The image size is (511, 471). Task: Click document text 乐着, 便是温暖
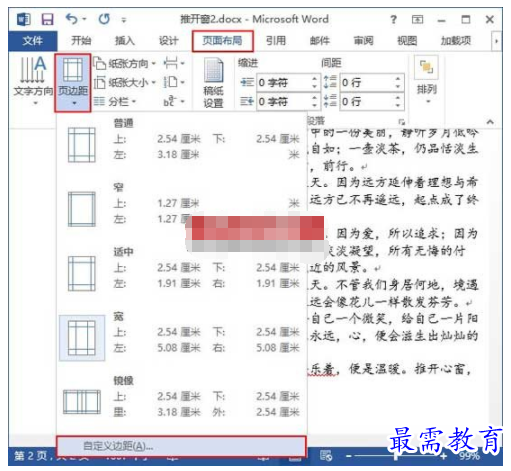[x=355, y=369]
